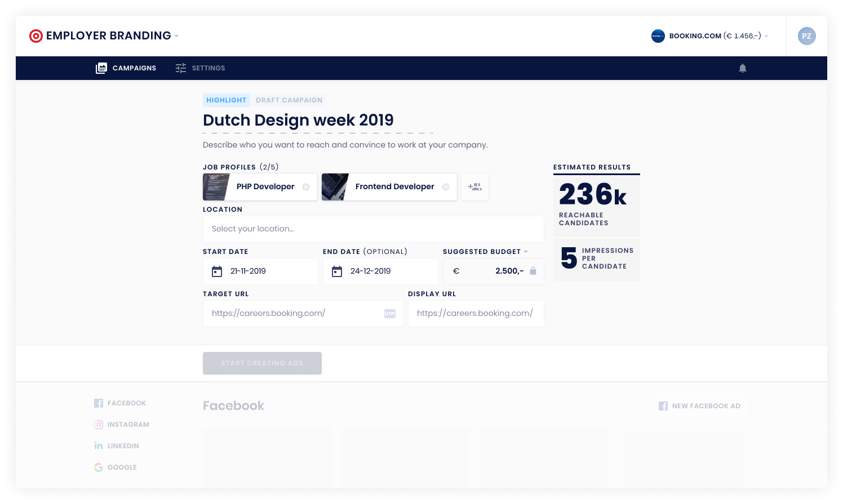Click the budget amount 2.500,- field
Viewport: 843px width, 504px height.
click(x=493, y=271)
